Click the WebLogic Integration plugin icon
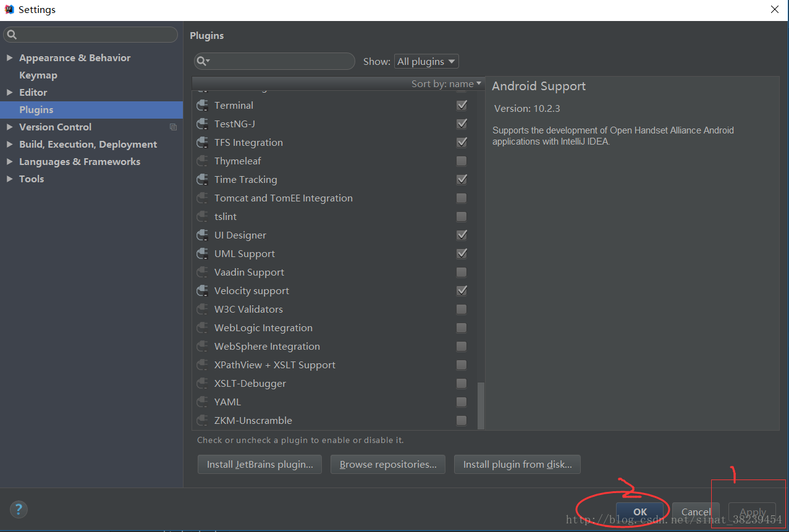Image resolution: width=789 pixels, height=532 pixels. pyautogui.click(x=202, y=328)
